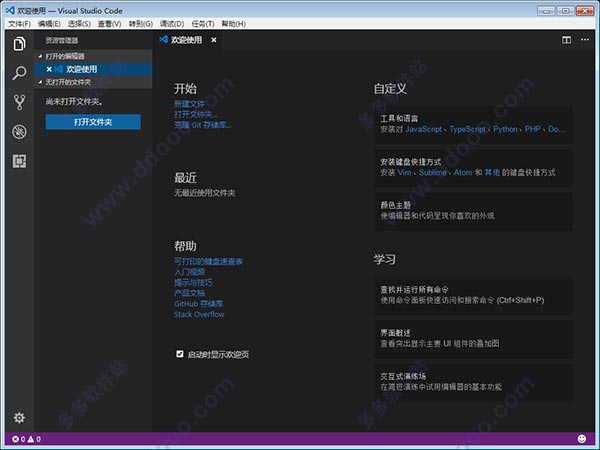Click the 资源管理器 panel title

tap(62, 40)
